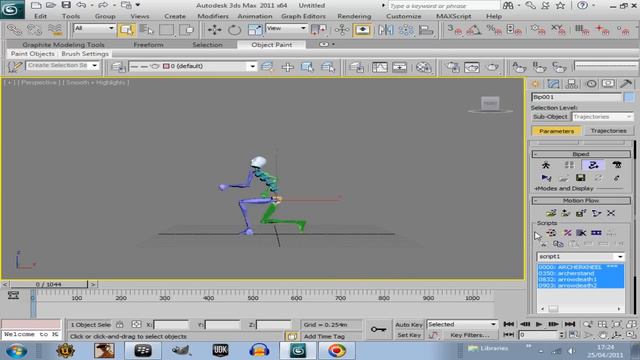Image resolution: width=640 pixels, height=360 pixels.
Task: Click the Biped Save File icon
Action: [580, 178]
